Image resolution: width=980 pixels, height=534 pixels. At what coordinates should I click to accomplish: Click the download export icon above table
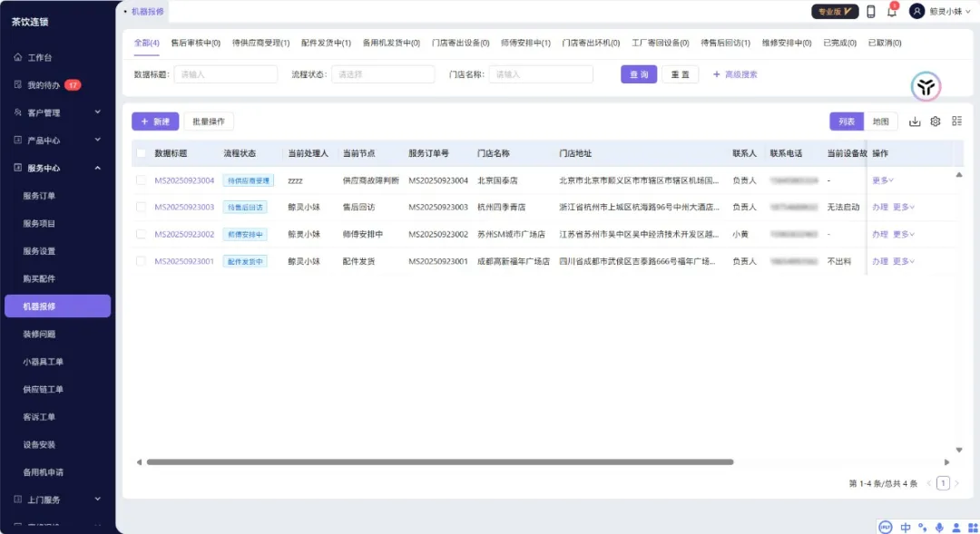[x=915, y=121]
